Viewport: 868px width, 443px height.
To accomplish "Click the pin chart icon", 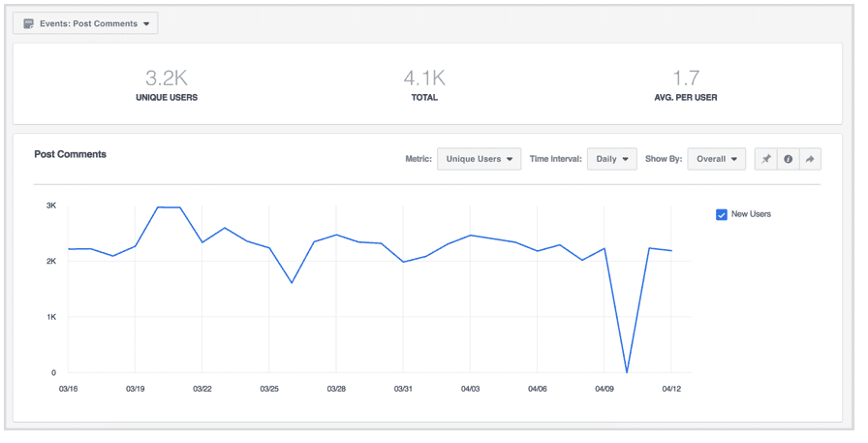I will point(766,159).
